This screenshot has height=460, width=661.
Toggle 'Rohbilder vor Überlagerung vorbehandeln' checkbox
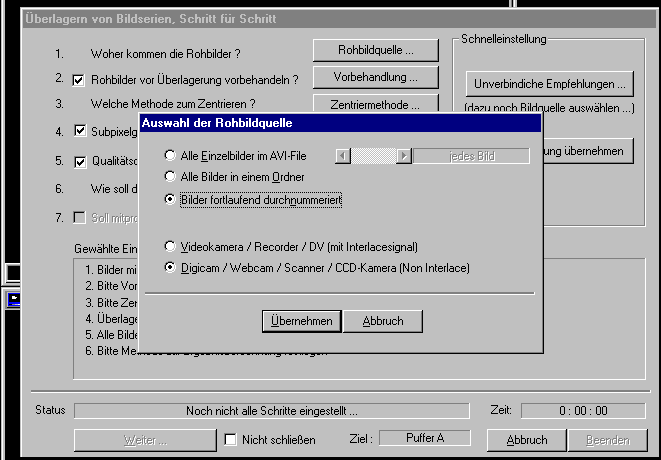[x=80, y=80]
